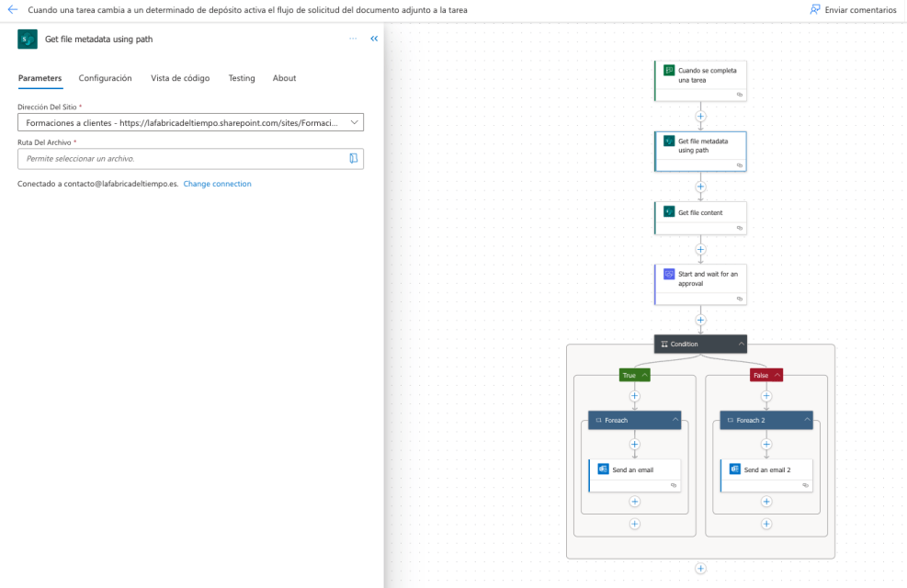Collapse the False branch
This screenshot has width=907, height=588.
(777, 375)
